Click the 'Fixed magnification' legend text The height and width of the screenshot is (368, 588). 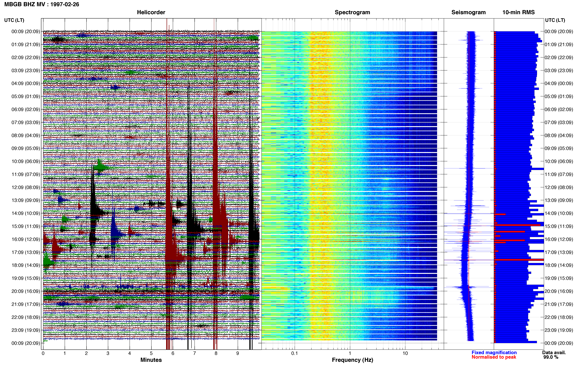(x=494, y=352)
